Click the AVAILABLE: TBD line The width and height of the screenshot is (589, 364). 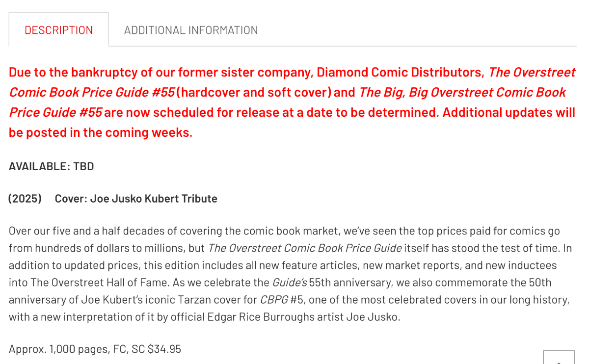tap(51, 166)
